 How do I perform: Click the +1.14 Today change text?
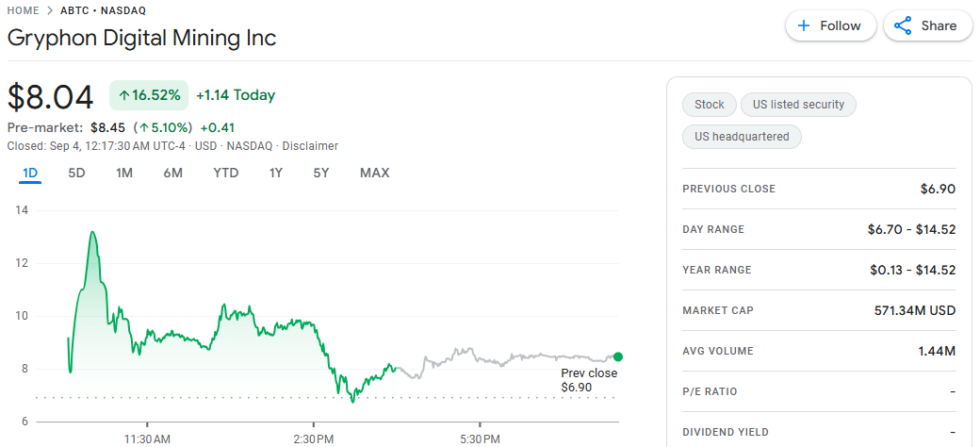236,95
